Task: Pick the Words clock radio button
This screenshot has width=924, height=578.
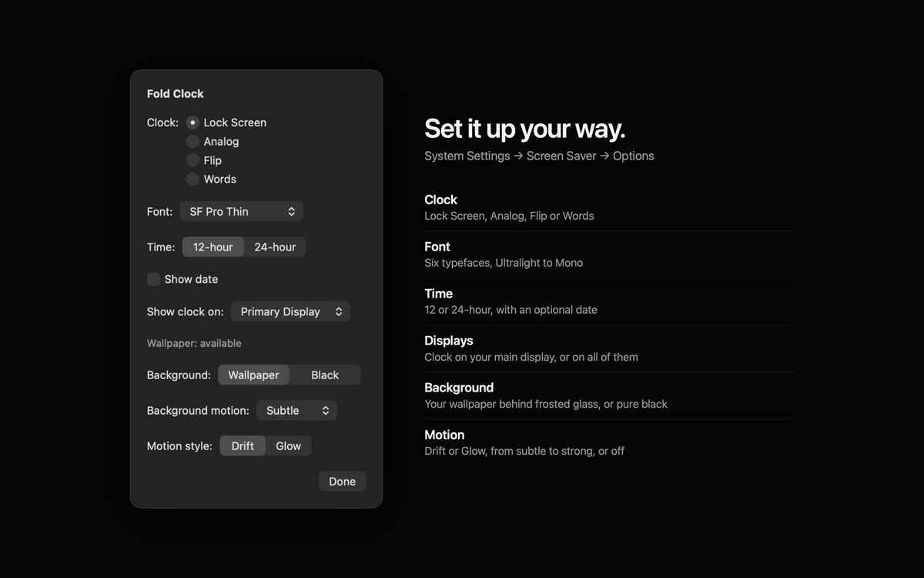Action: 192,179
